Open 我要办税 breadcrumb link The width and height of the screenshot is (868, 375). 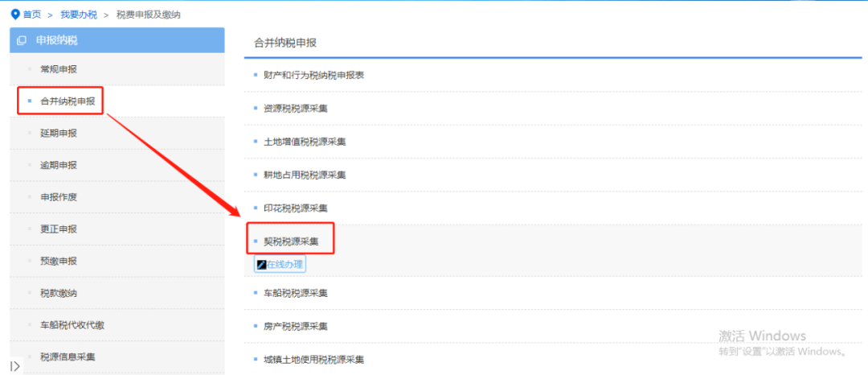click(x=79, y=15)
